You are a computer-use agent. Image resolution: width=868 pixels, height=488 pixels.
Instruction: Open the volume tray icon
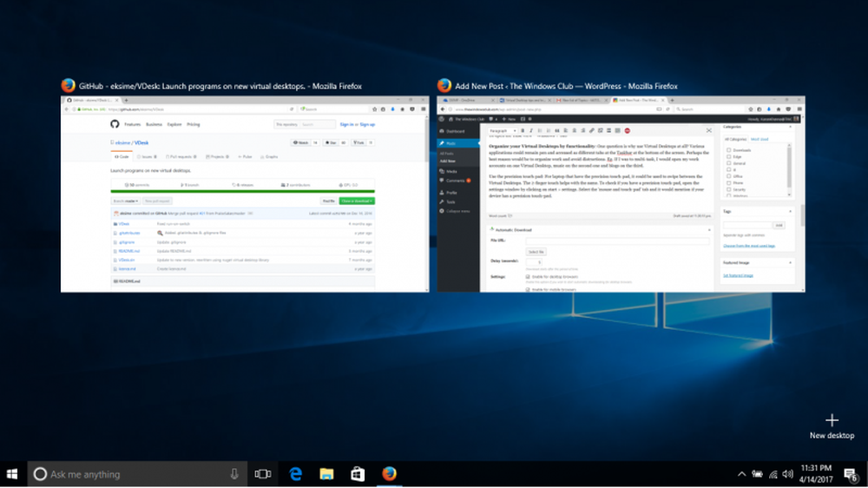788,474
